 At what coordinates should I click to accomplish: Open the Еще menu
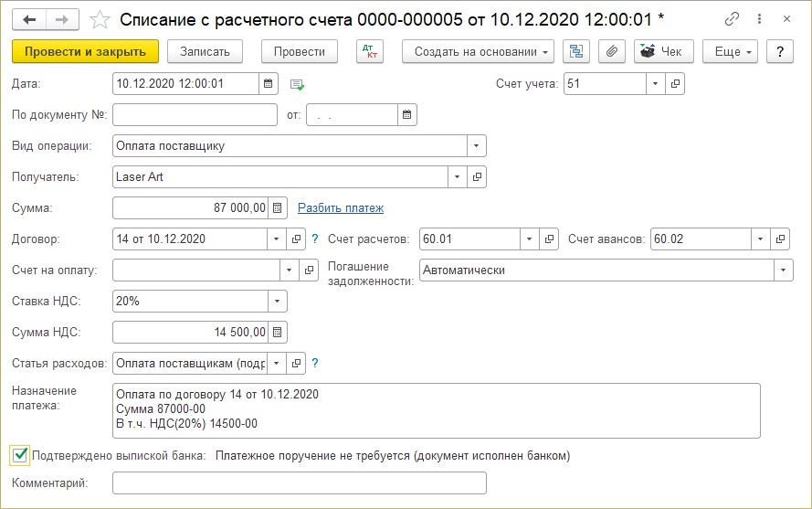click(730, 51)
